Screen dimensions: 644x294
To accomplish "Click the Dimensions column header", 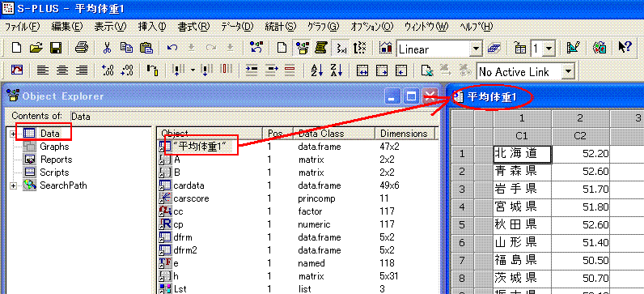I will coord(405,133).
